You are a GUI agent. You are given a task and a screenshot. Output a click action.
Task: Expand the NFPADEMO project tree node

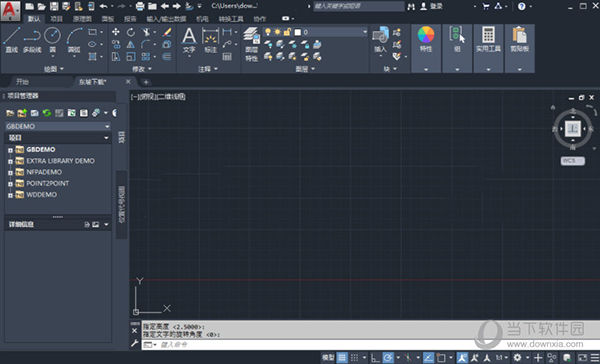pyautogui.click(x=10, y=173)
